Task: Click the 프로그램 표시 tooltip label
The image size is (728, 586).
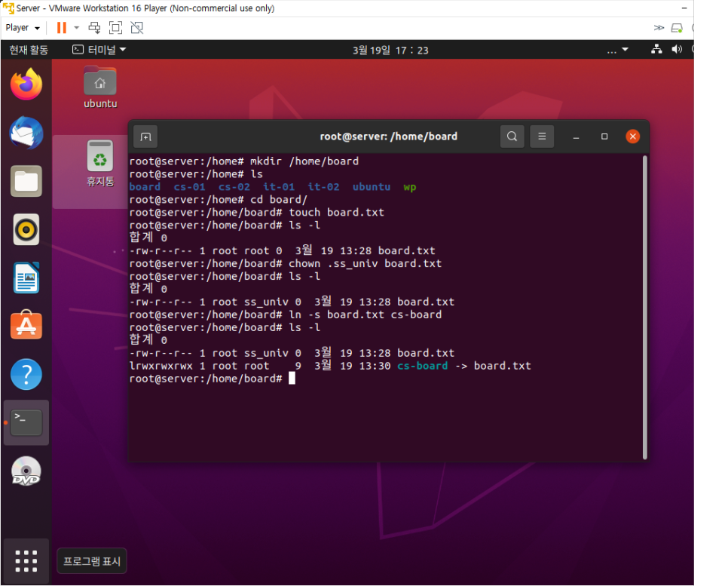Action: point(92,561)
